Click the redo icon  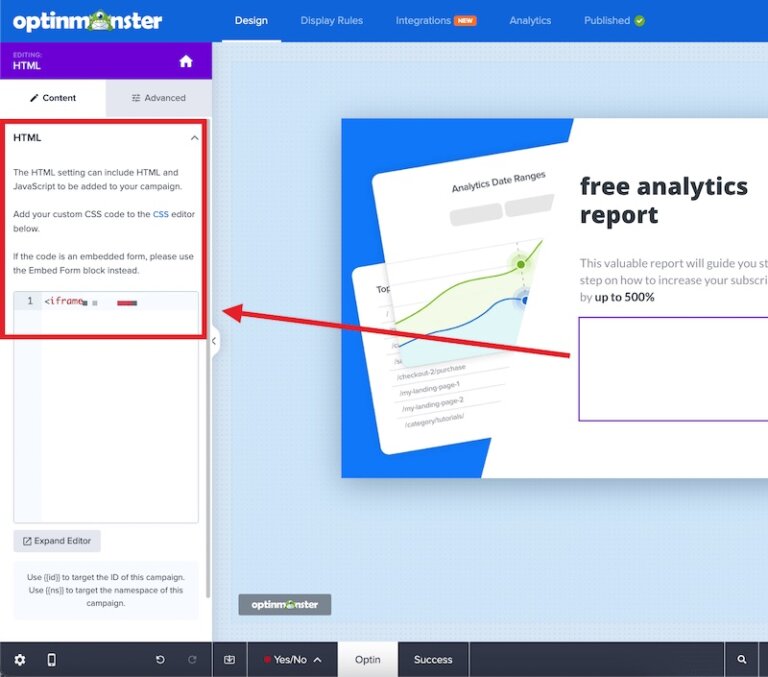tap(192, 660)
